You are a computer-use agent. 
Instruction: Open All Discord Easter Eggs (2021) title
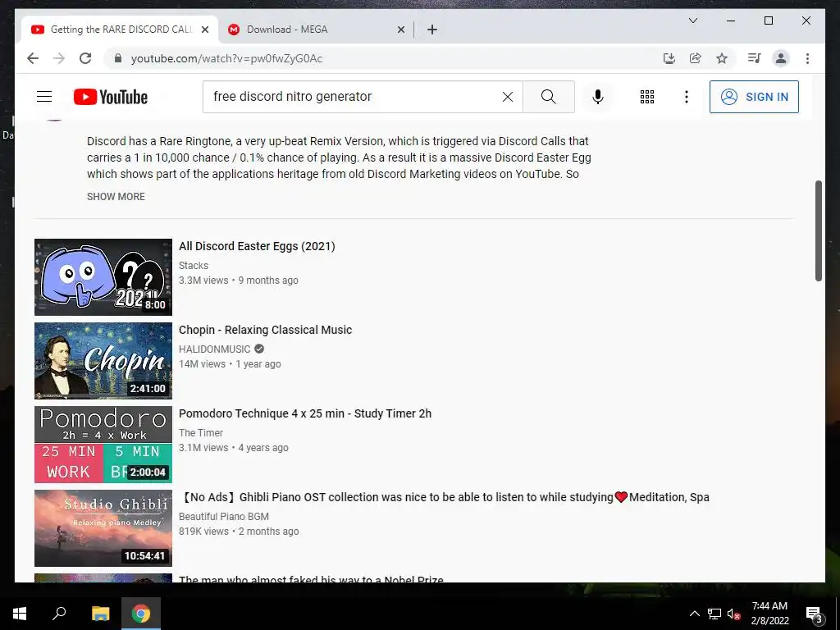[257, 246]
